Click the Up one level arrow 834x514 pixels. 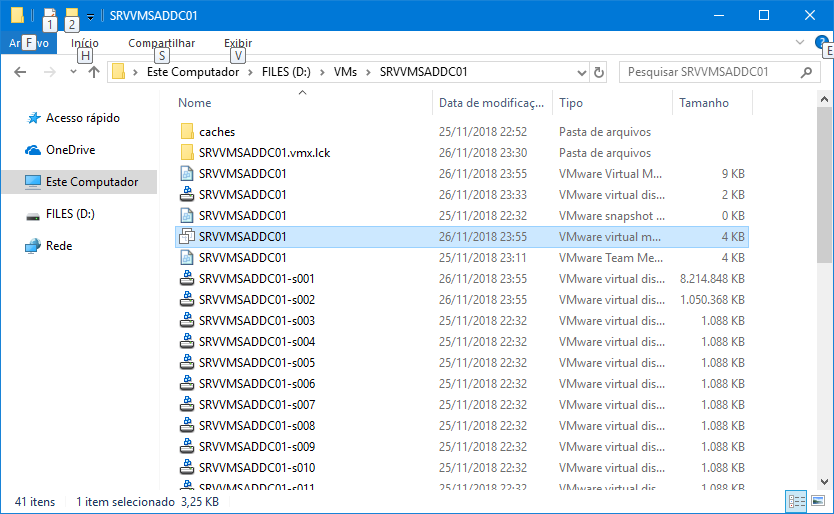[x=94, y=72]
